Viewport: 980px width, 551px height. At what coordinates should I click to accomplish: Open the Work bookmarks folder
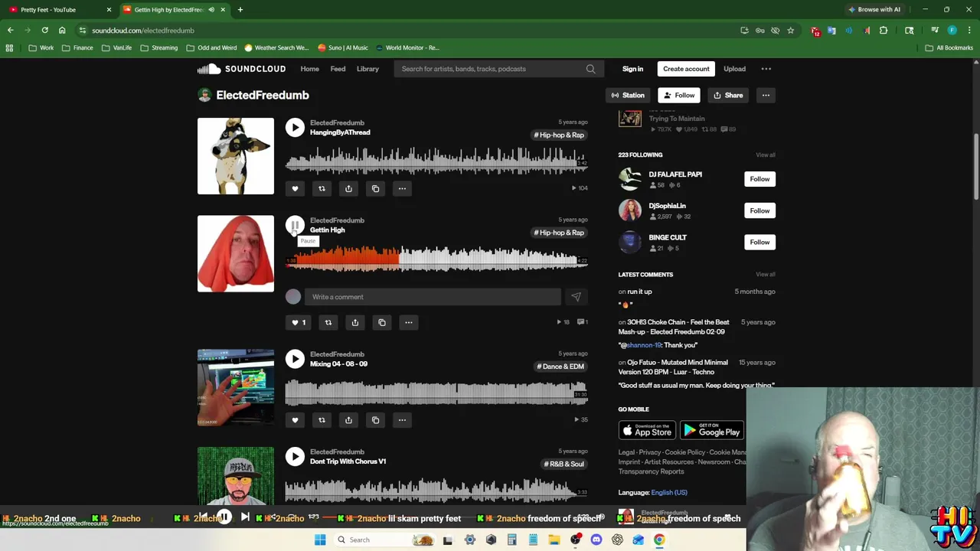point(41,47)
